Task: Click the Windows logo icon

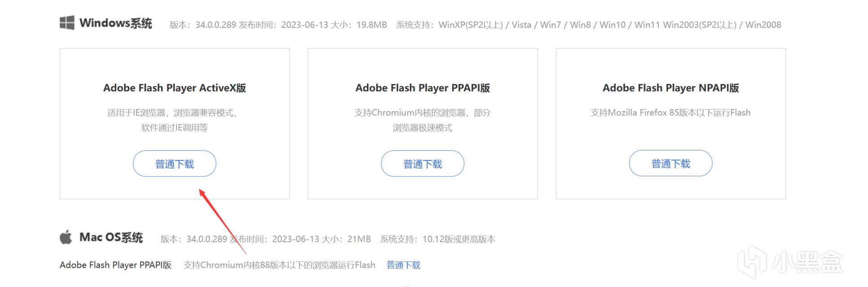Action: [x=67, y=23]
